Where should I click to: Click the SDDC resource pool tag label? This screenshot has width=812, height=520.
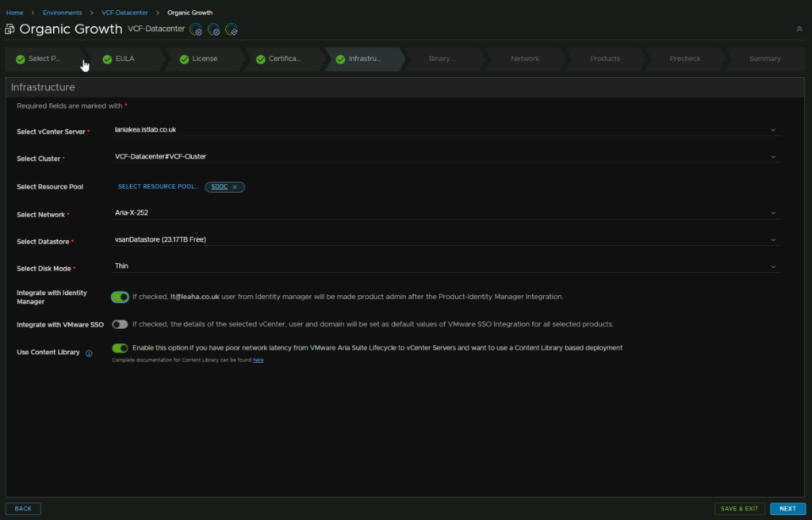(x=219, y=187)
